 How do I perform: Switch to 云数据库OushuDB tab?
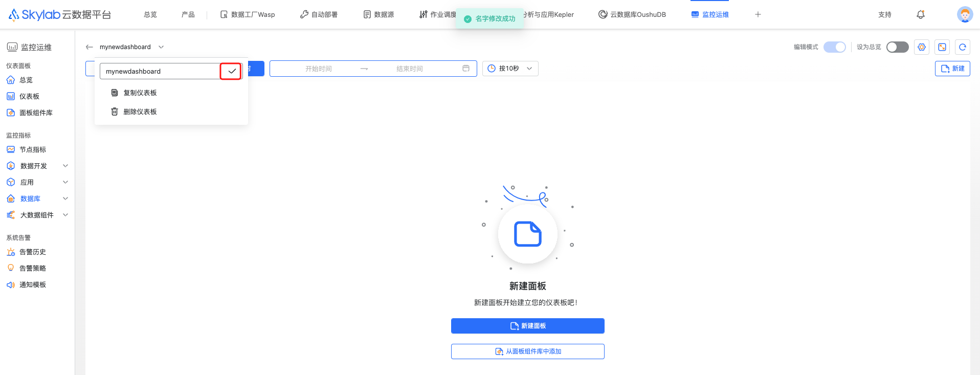[x=632, y=14]
